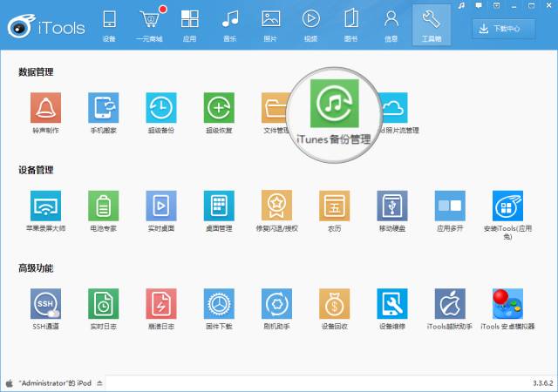Open the title bar dropdown menu icon

click(496, 6)
